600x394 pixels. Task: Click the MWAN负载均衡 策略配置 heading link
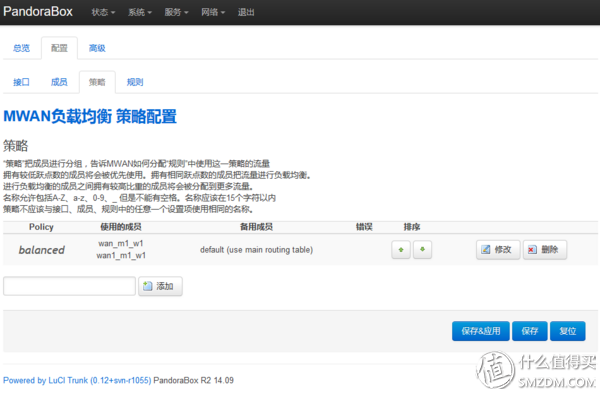(x=90, y=117)
